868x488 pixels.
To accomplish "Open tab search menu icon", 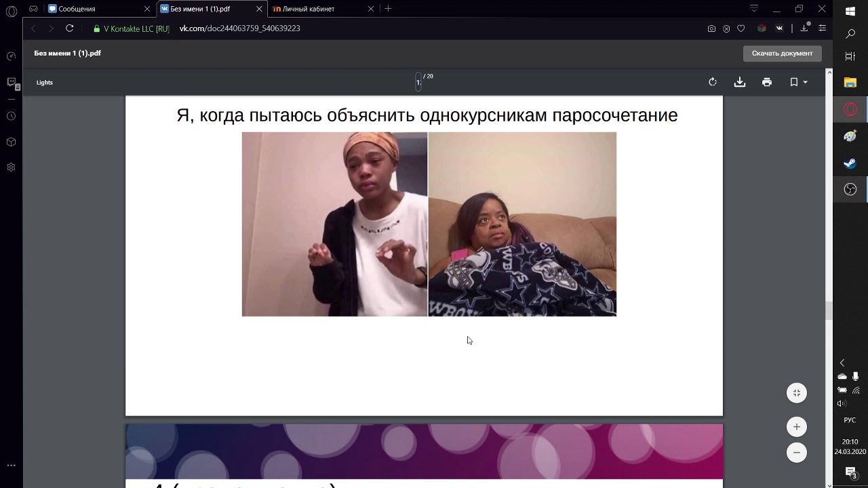I will (753, 9).
